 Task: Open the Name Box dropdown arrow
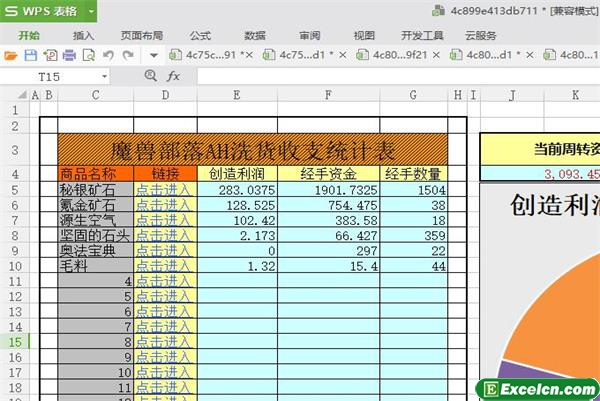tap(104, 77)
